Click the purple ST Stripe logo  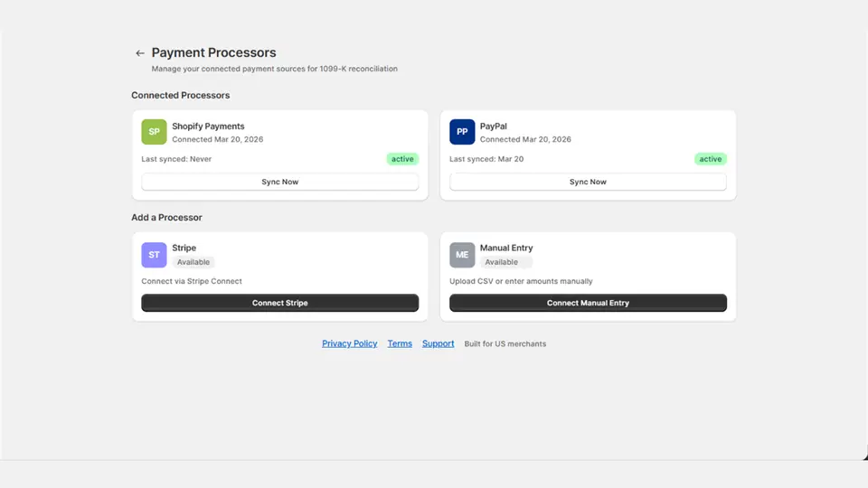point(154,255)
